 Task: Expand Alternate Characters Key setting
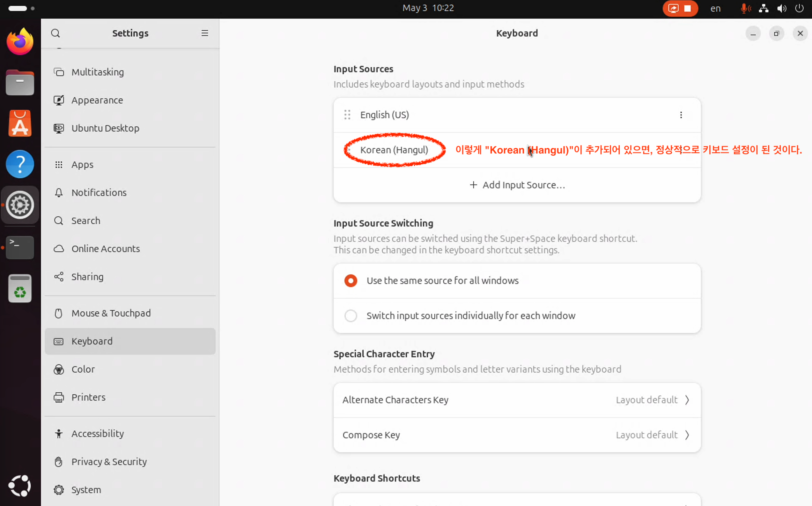pos(517,400)
